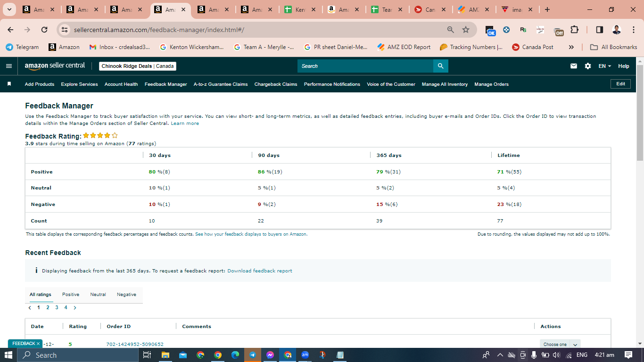Screen dimensions: 644x362
Task: Click the Learn more link
Action: 185,123
